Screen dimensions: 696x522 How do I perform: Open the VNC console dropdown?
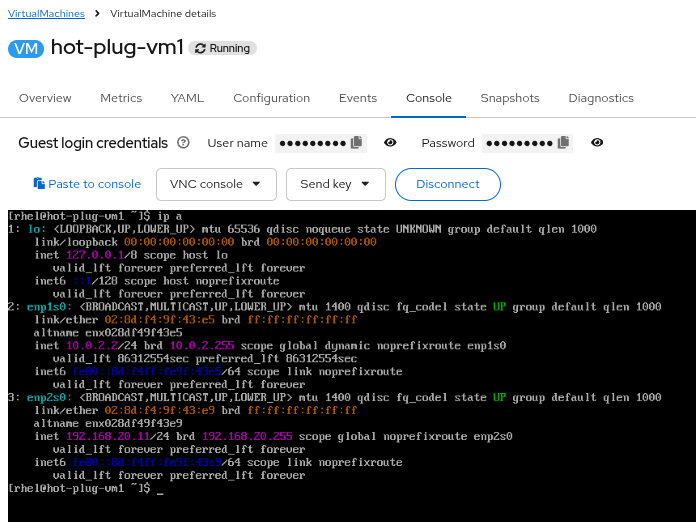pos(216,184)
